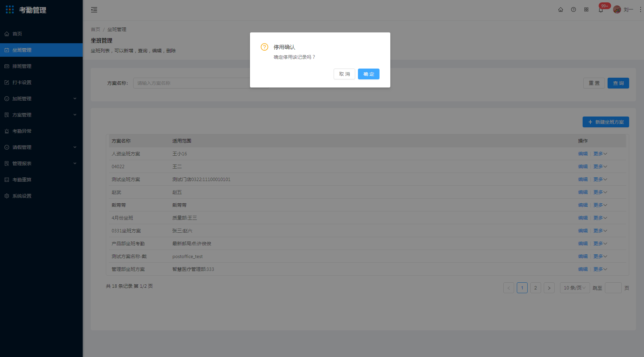The height and width of the screenshot is (357, 644).
Task: Open home icon in top bar
Action: click(561, 9)
